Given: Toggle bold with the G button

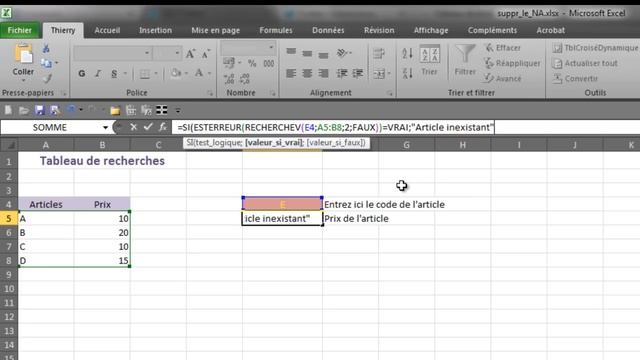Looking at the screenshot, I should [82, 73].
